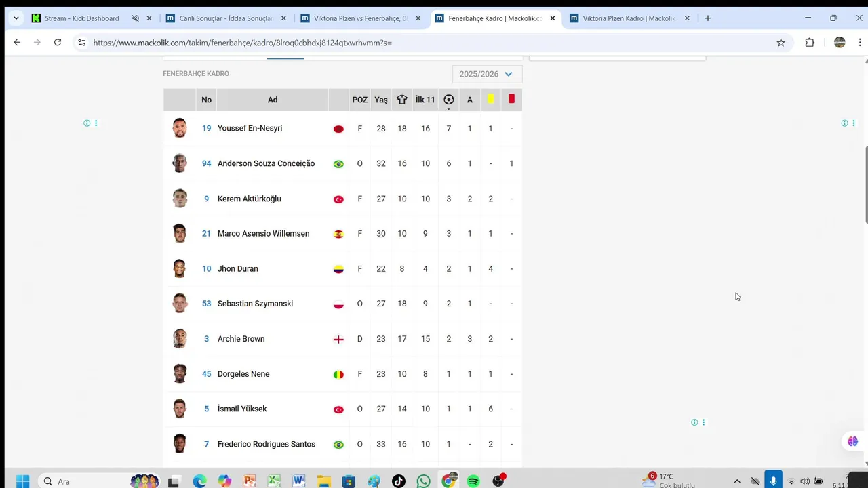Click jersey number 94

(x=206, y=163)
